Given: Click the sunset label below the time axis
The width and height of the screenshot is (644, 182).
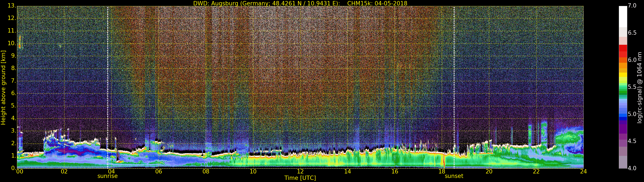Looking at the screenshot, I should [454, 176].
